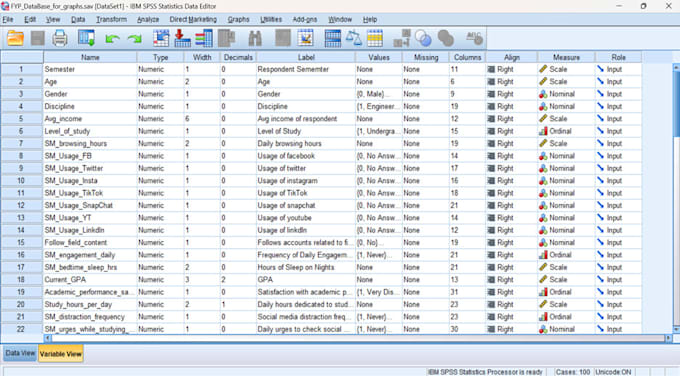Run spell check via ABC icon

474,39
